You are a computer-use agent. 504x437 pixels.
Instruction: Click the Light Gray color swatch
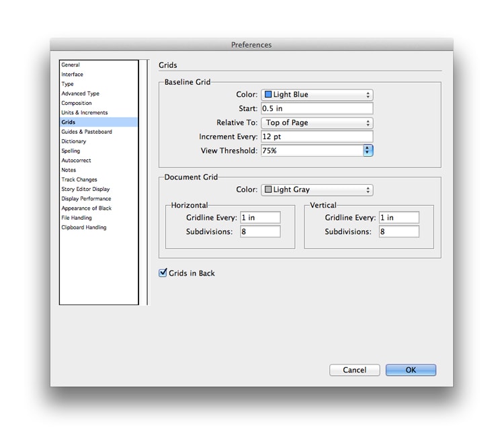pos(268,190)
